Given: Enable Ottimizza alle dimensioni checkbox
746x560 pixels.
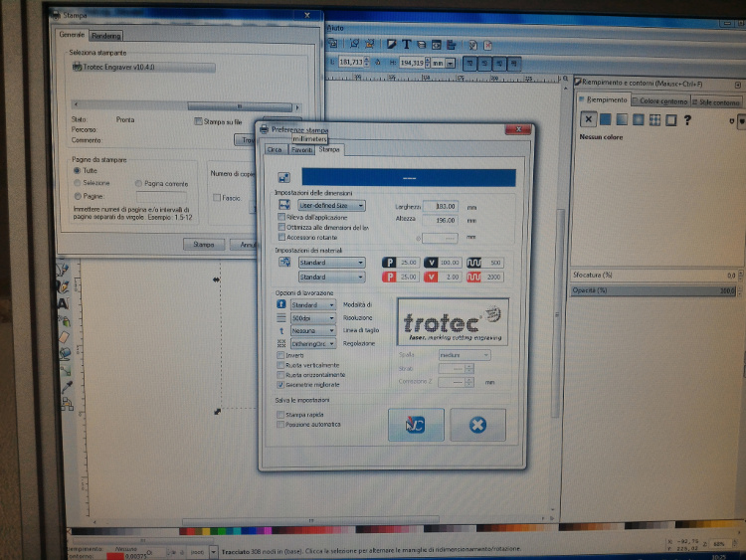Looking at the screenshot, I should click(x=281, y=227).
